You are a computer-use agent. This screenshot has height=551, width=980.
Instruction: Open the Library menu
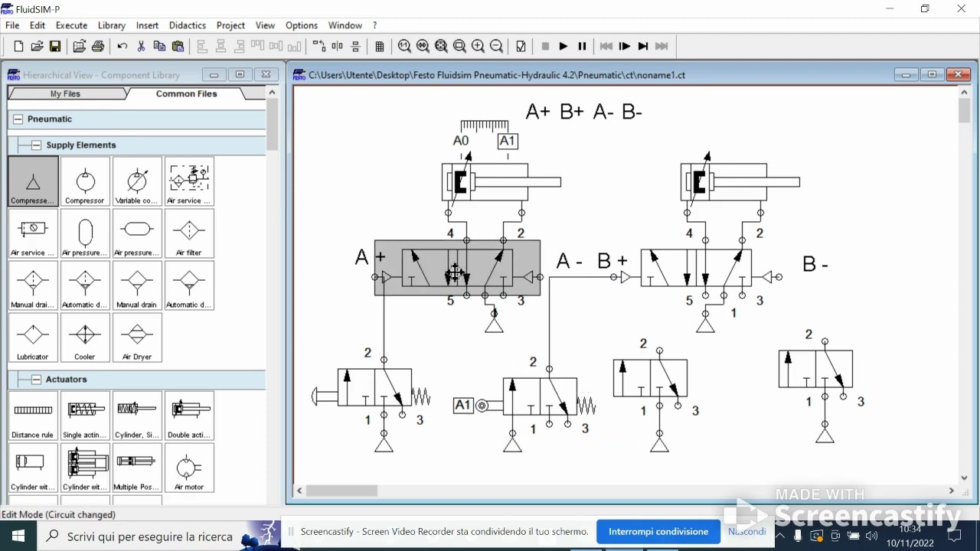pyautogui.click(x=111, y=25)
